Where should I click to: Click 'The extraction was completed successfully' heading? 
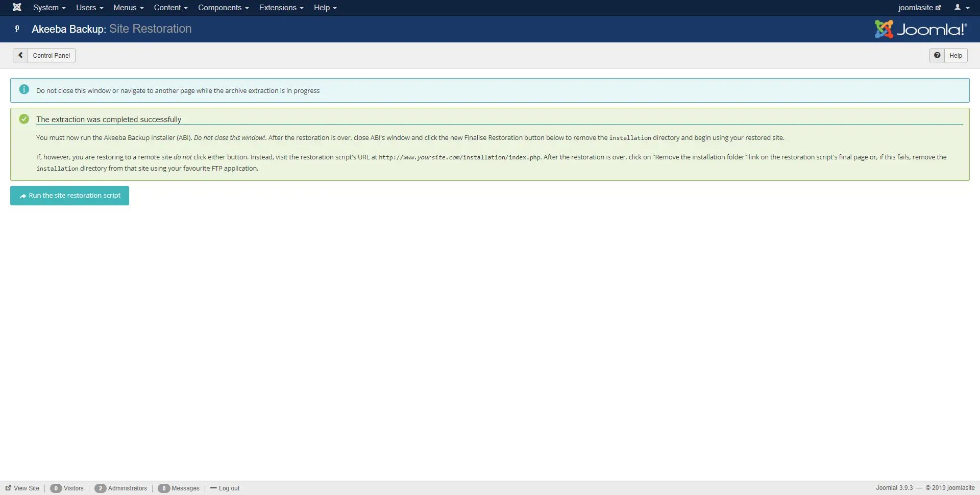tap(109, 120)
